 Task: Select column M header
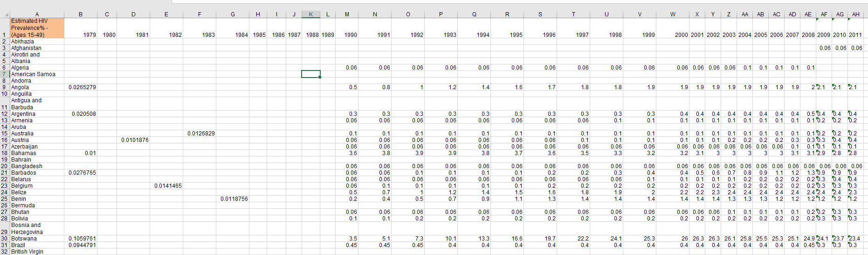(347, 14)
